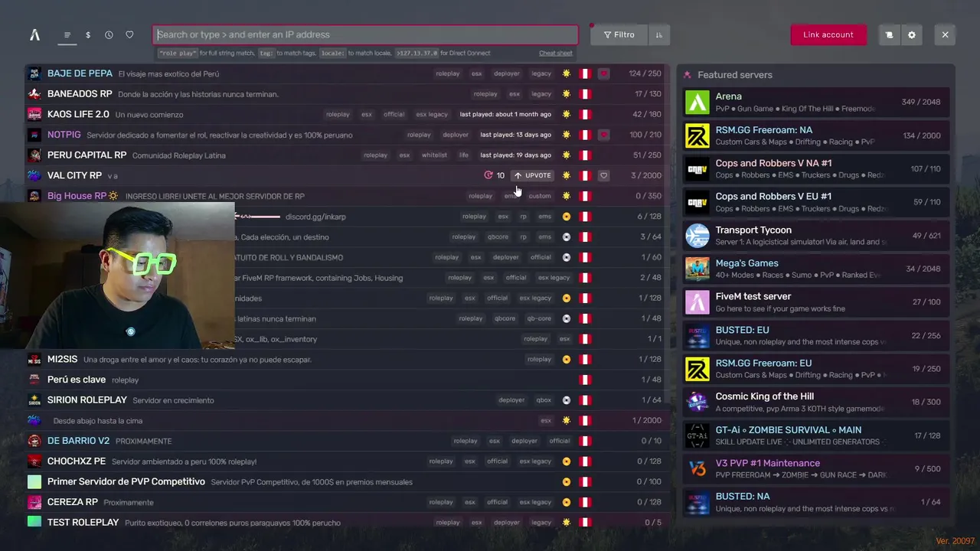Open the sort order dropdown

[658, 34]
